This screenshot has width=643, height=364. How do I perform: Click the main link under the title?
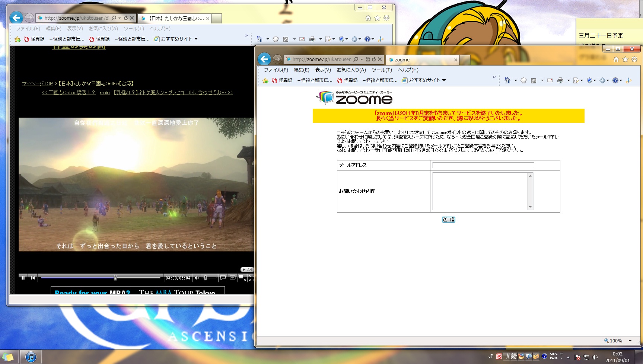coord(105,93)
